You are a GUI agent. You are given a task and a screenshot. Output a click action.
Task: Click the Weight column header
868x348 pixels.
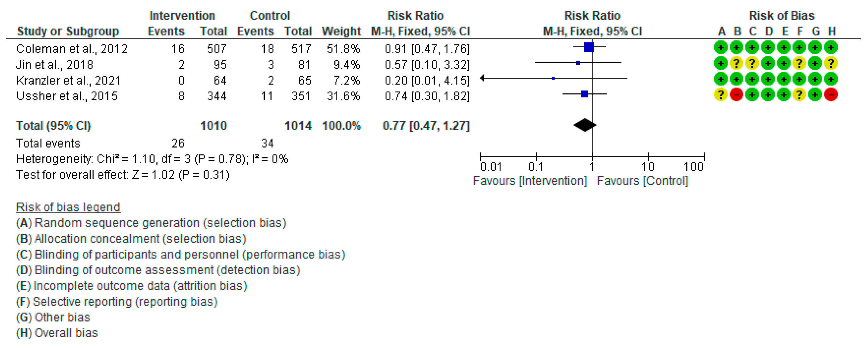point(341,31)
